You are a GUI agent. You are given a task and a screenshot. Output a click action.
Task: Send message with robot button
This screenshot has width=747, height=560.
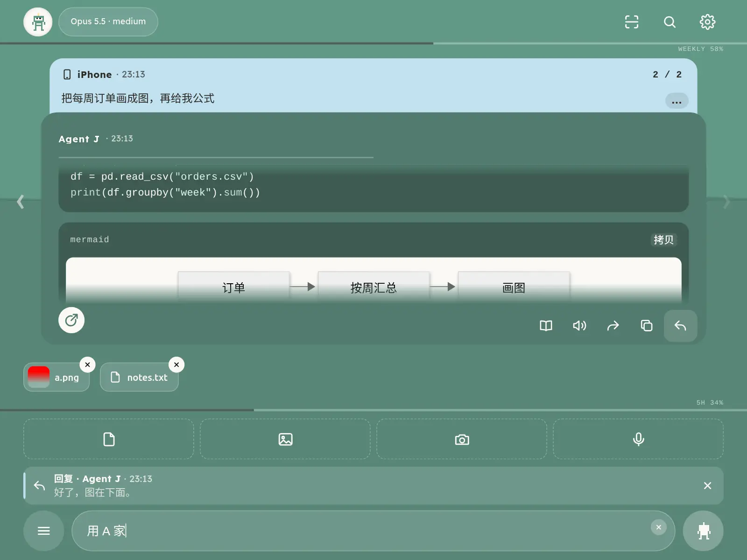(x=703, y=531)
